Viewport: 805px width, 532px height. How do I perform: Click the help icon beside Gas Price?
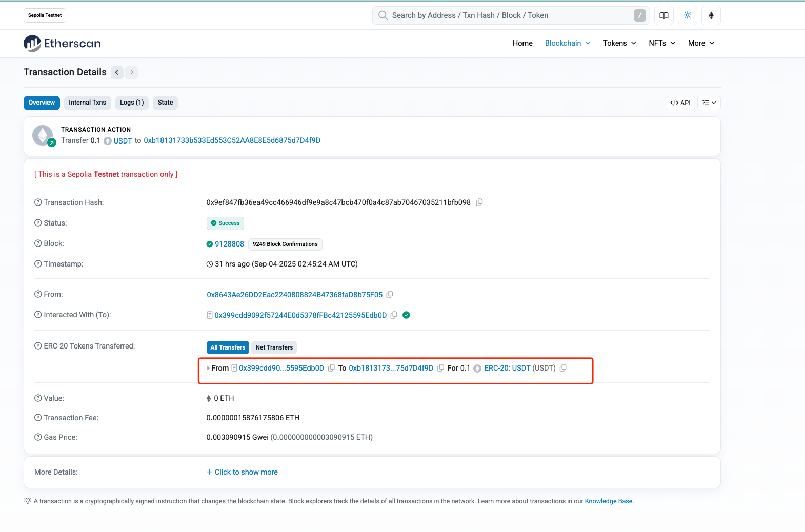click(x=38, y=437)
